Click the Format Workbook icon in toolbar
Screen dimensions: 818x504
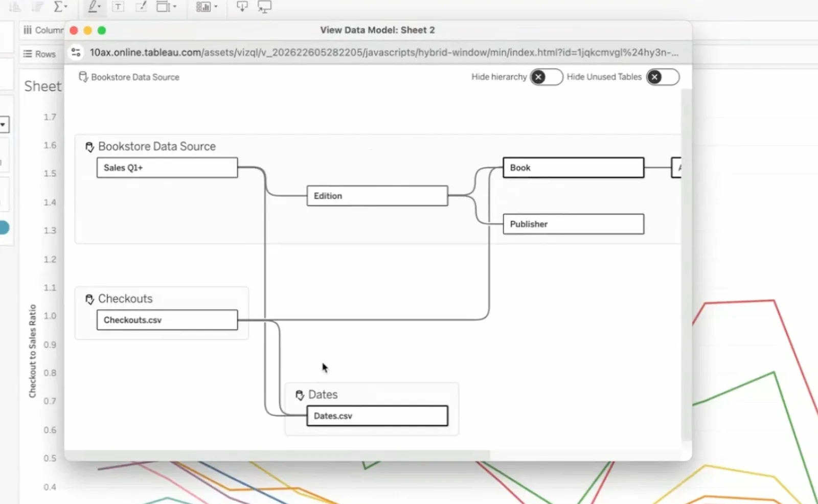point(141,7)
